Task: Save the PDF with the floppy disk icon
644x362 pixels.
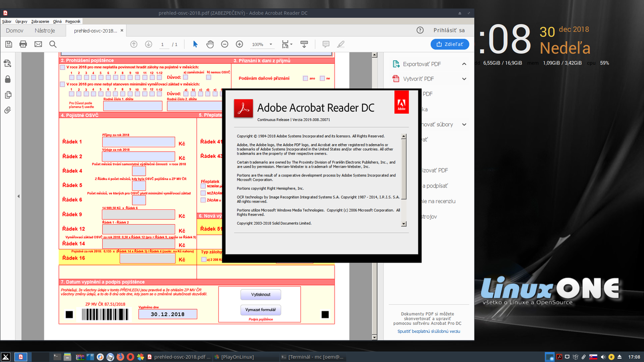Action: coord(9,44)
